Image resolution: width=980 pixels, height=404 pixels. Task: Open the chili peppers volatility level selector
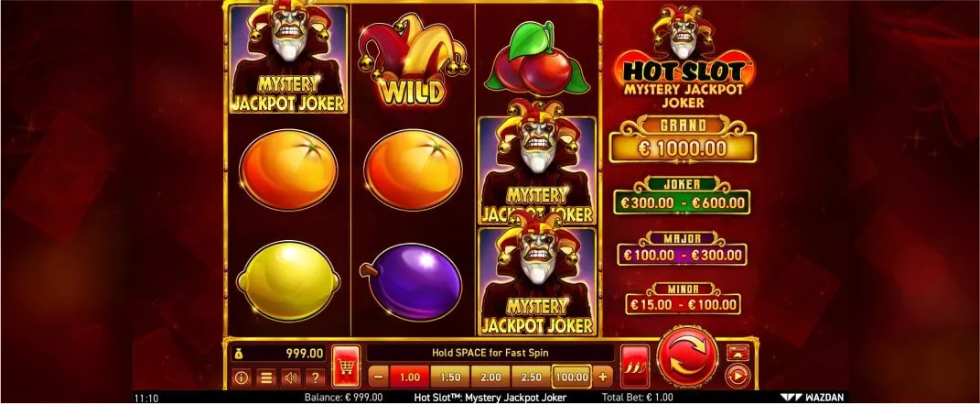pos(636,366)
